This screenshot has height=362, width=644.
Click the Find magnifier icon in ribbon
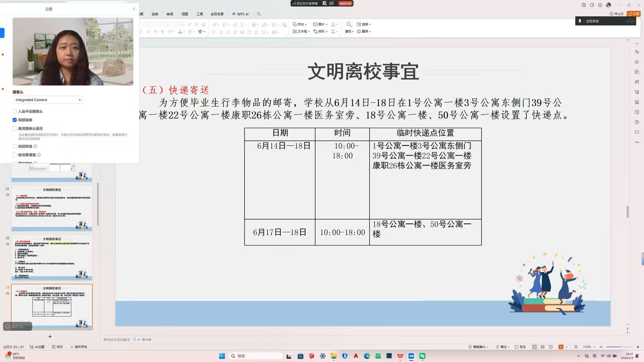point(349,25)
